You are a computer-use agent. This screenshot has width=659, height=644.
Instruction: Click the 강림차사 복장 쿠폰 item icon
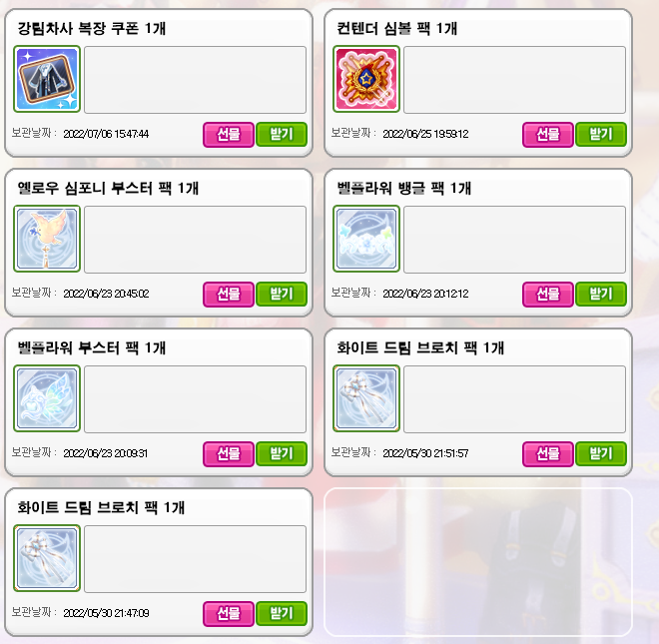[47, 79]
